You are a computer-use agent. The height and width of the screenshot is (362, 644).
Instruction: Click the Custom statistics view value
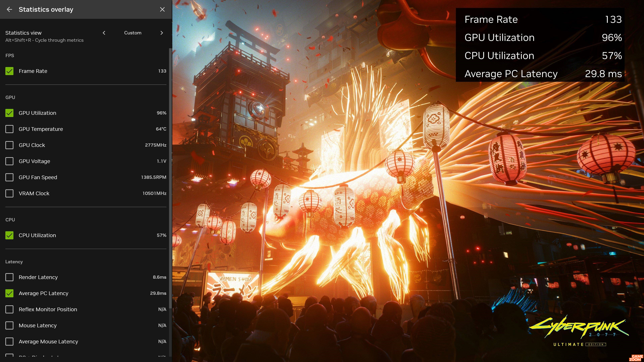point(133,33)
